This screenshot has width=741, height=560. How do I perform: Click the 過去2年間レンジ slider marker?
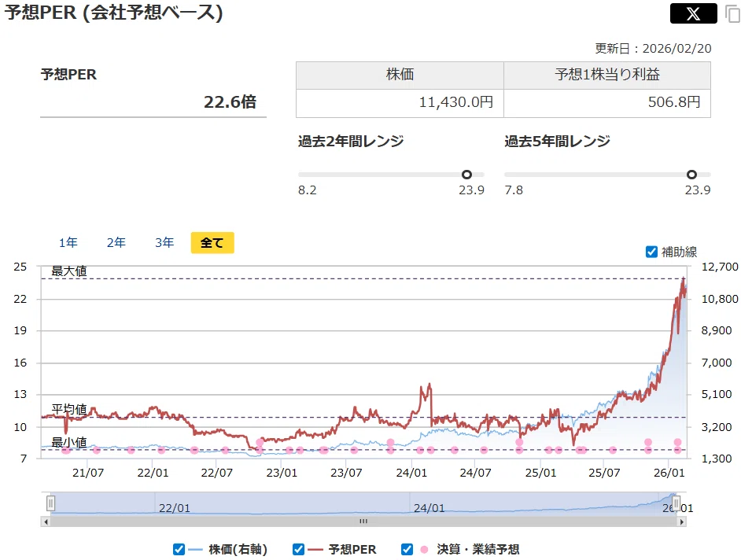point(466,175)
